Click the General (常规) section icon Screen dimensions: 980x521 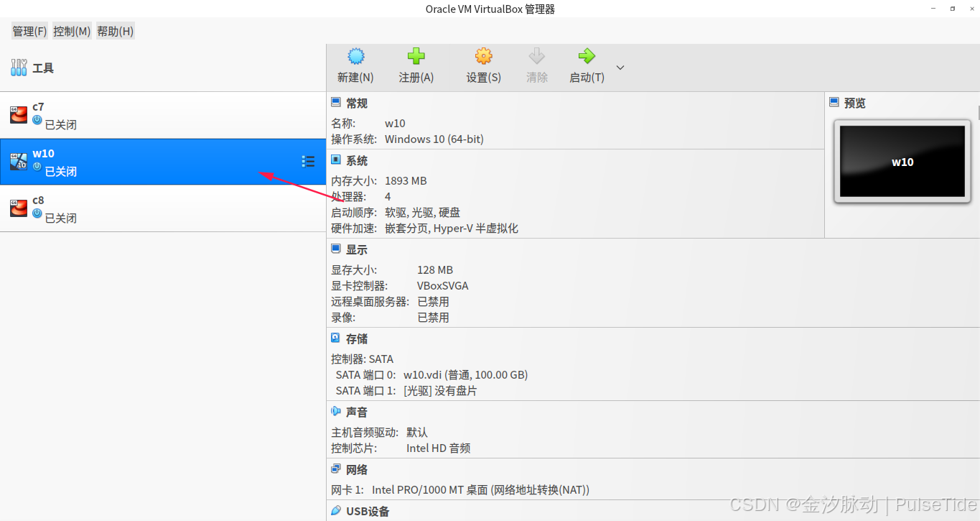click(335, 102)
